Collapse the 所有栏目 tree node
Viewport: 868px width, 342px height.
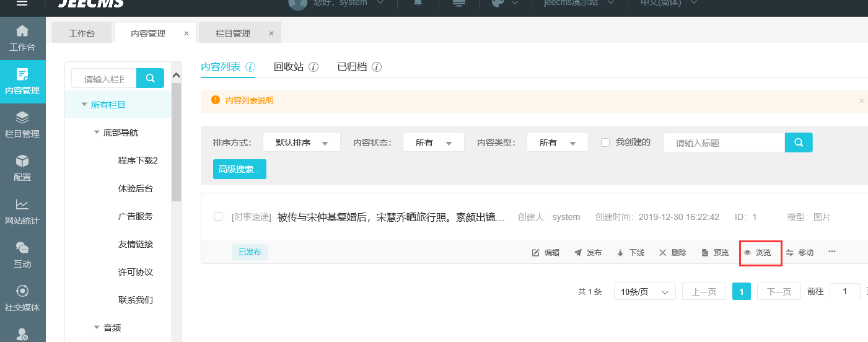point(84,105)
